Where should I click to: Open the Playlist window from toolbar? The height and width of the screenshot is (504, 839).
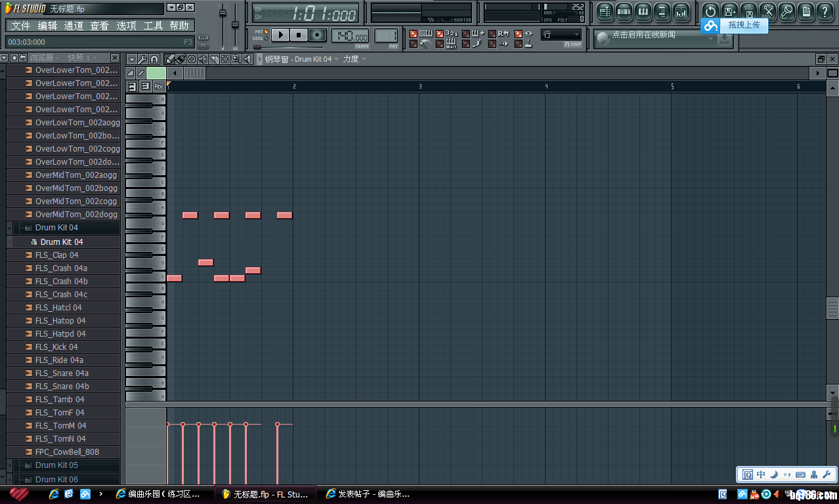point(605,11)
